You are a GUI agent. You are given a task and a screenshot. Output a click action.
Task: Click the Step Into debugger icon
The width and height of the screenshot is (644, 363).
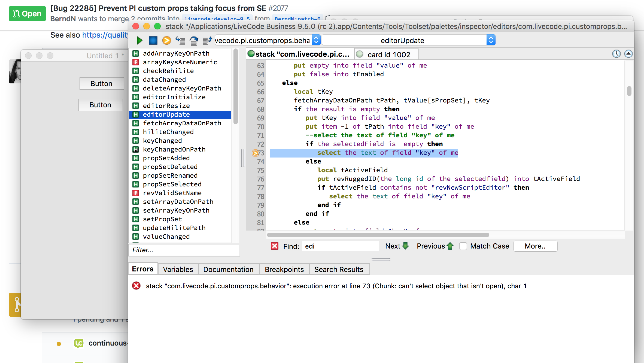coord(180,41)
